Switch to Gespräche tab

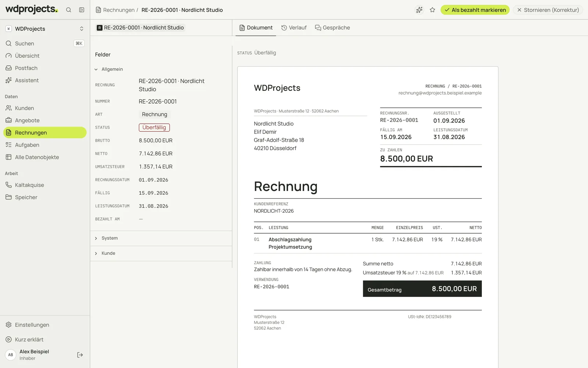click(333, 28)
